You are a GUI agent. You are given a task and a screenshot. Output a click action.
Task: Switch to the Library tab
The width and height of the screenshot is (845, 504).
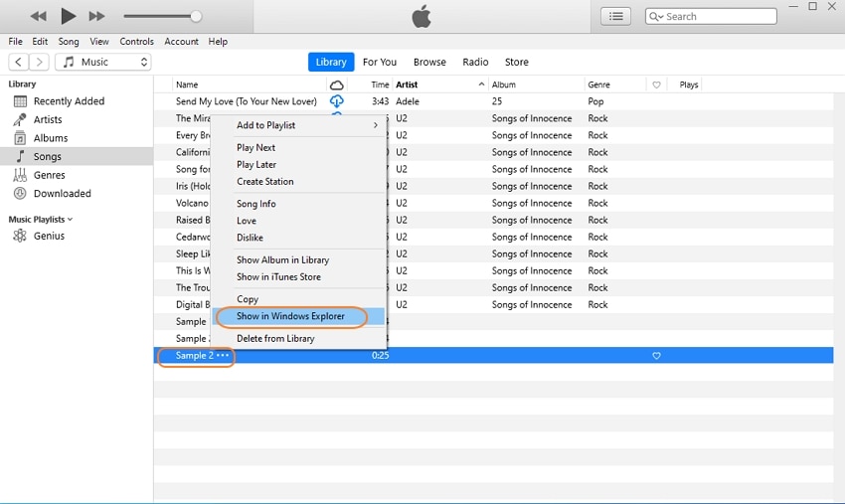tap(331, 62)
